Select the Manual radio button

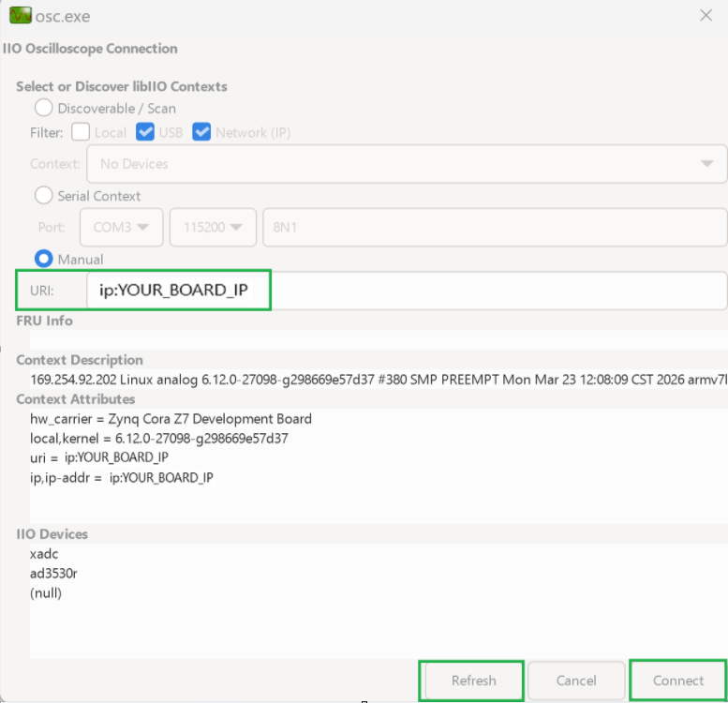(x=44, y=259)
